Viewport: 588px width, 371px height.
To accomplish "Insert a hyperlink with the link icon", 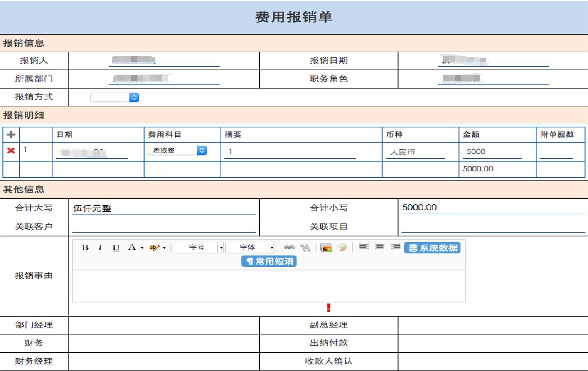I will [289, 247].
